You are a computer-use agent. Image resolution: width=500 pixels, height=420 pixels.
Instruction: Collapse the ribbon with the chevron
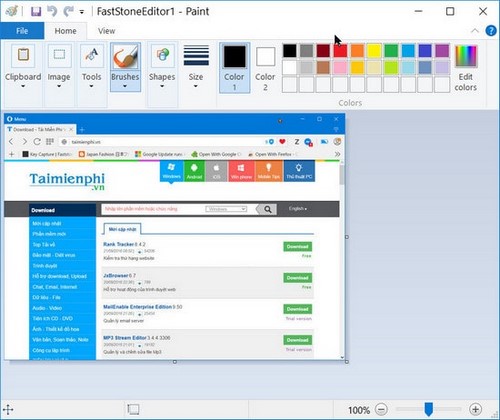tap(475, 31)
